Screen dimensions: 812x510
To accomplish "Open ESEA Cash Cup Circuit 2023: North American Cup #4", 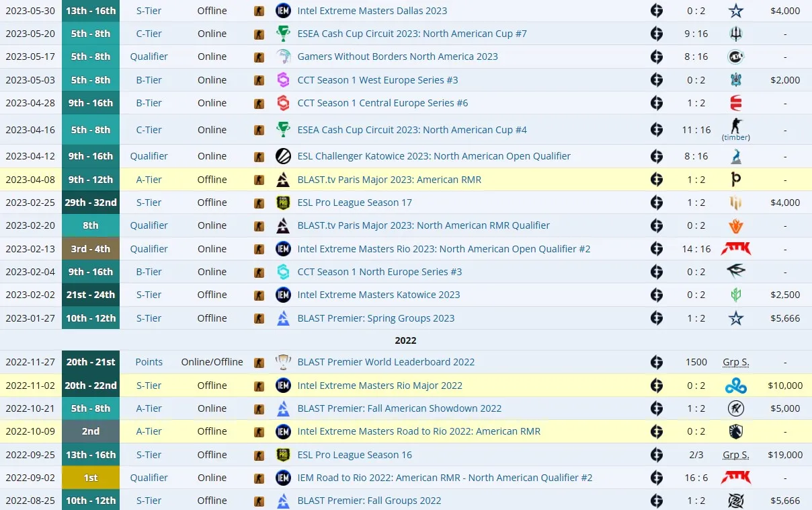I will click(412, 130).
